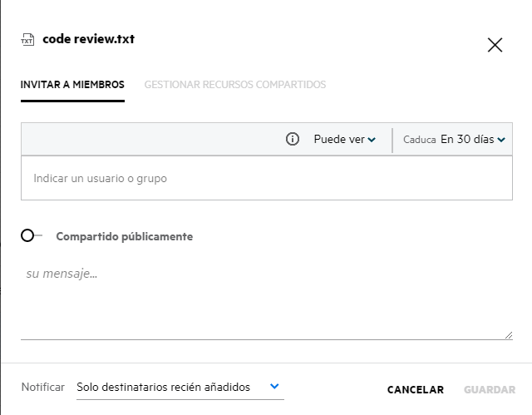
Task: Close the share dialog with X
Action: point(495,45)
